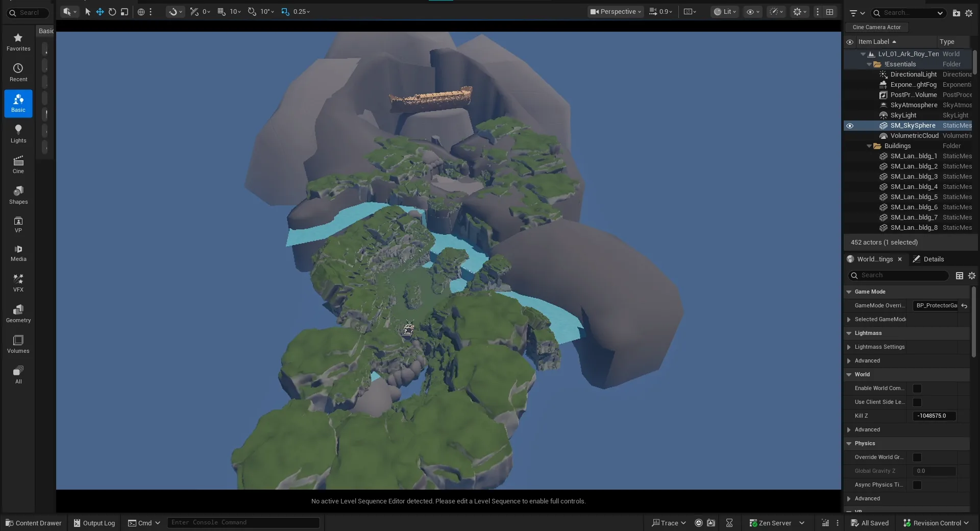Open the Lit view mode dropdown
The height and width of the screenshot is (531, 980).
point(725,12)
